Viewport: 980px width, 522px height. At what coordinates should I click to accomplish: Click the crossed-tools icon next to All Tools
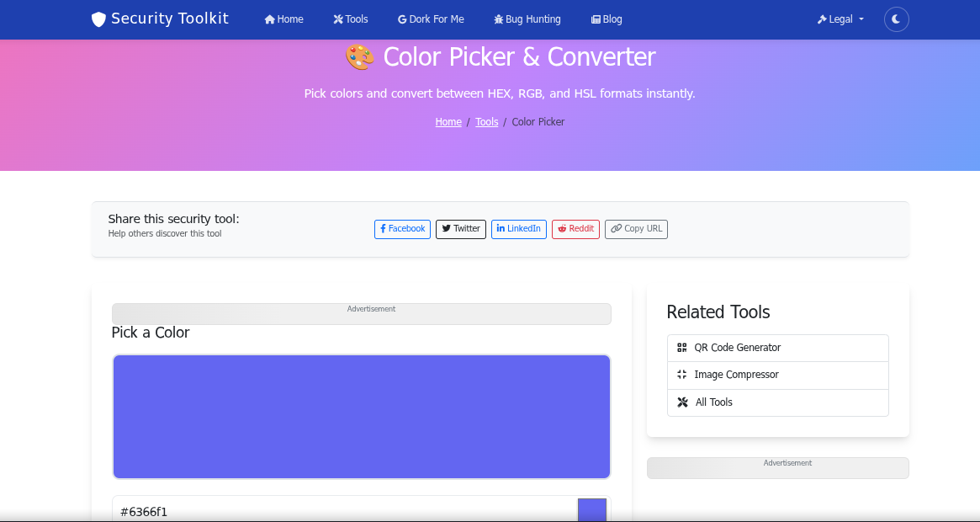click(x=682, y=402)
